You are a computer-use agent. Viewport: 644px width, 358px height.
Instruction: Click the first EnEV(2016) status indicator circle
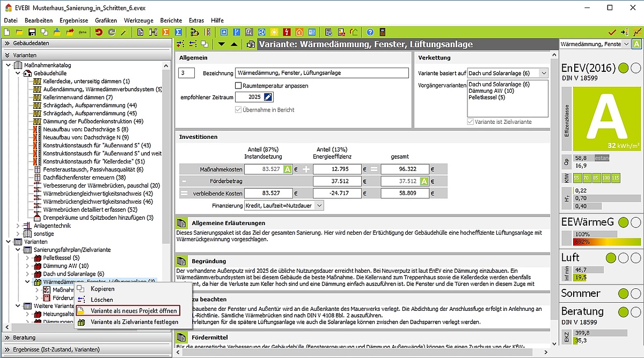click(x=623, y=69)
